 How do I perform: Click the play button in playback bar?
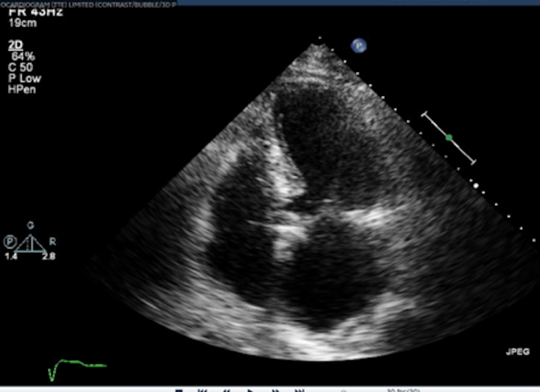click(250, 391)
